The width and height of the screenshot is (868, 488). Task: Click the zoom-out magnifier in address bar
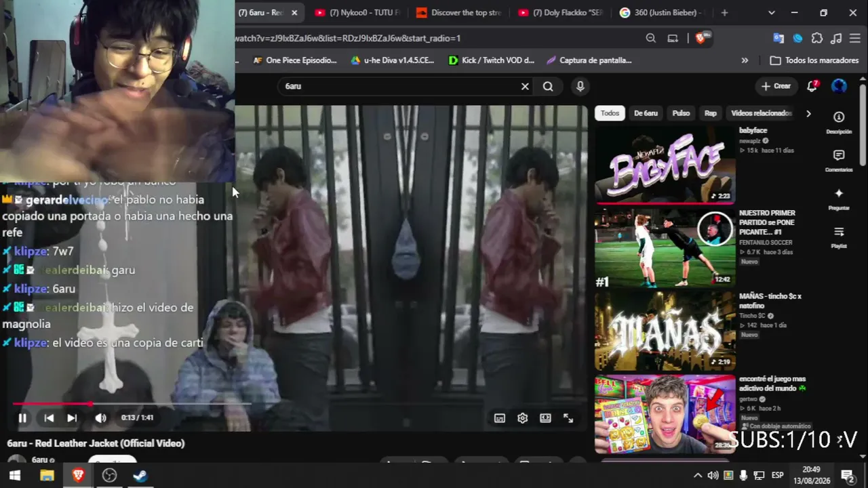click(x=651, y=38)
